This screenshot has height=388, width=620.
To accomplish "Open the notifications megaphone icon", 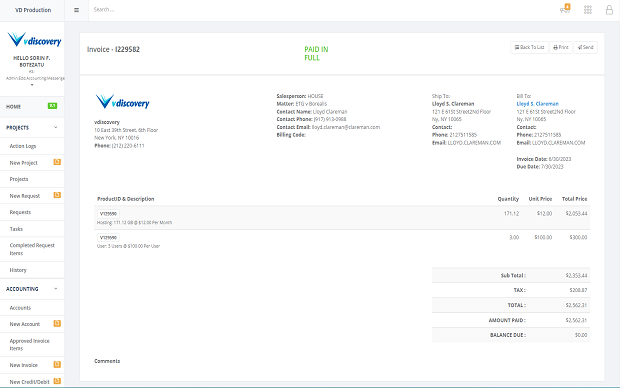I will point(565,9).
